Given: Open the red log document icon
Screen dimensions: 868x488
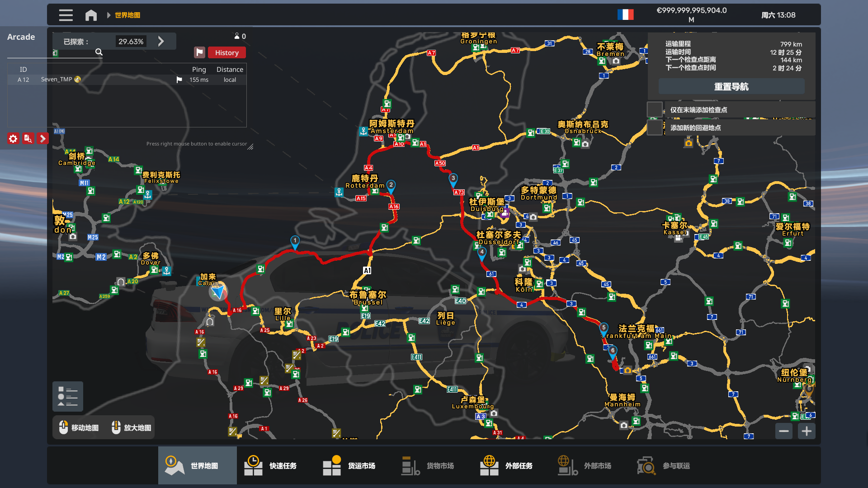Looking at the screenshot, I should click(28, 139).
